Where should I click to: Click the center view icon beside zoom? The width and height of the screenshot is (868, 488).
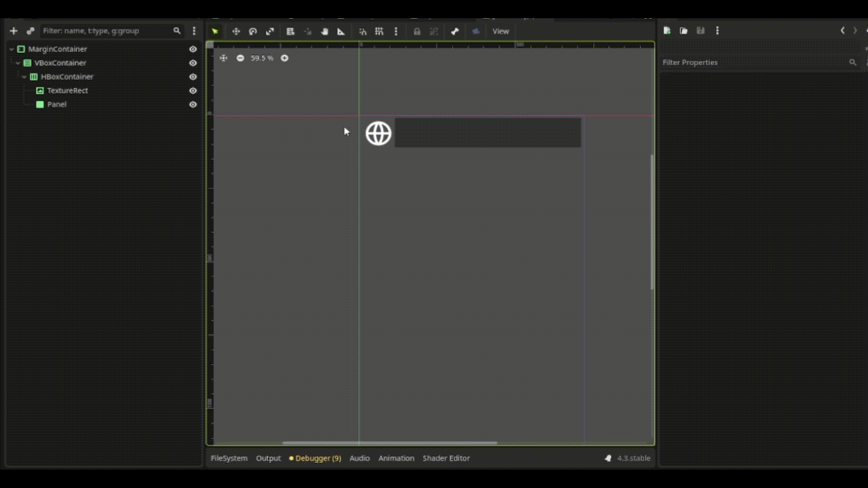coord(224,58)
